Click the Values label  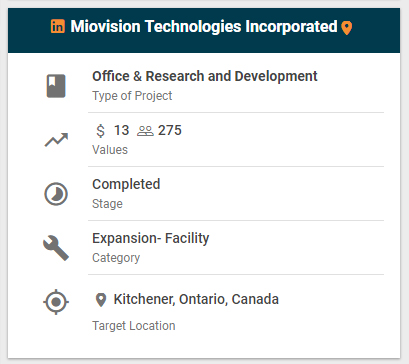[110, 150]
